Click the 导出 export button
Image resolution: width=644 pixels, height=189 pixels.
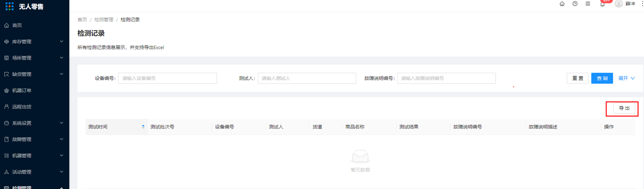[x=624, y=108]
